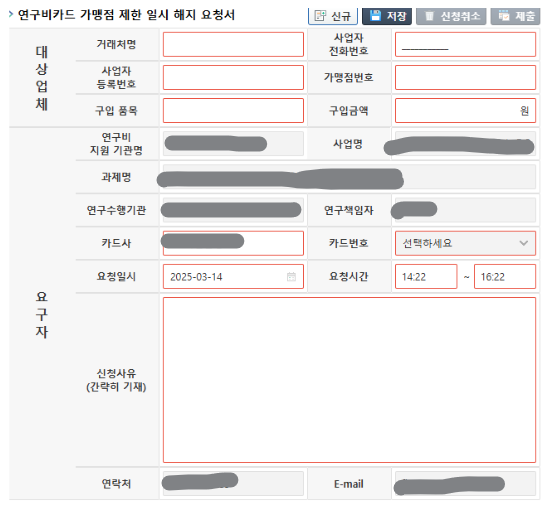Click the E-mail field

tap(465, 484)
